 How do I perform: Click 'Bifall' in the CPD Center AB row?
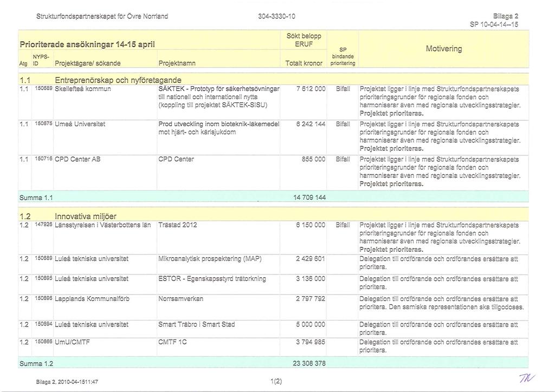pos(343,159)
